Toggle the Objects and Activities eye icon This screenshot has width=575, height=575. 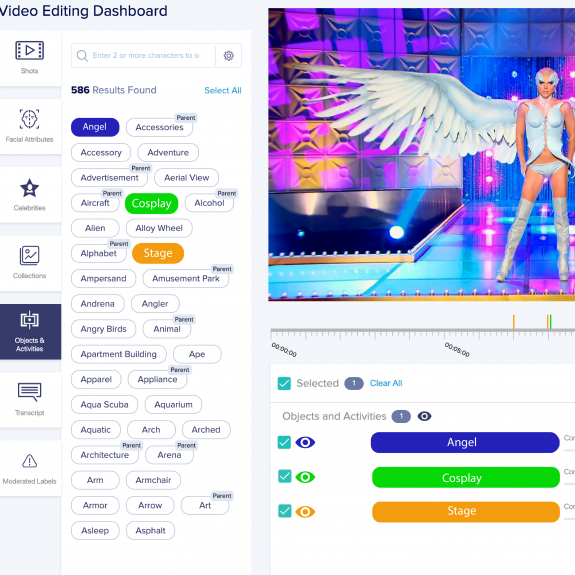(x=424, y=416)
